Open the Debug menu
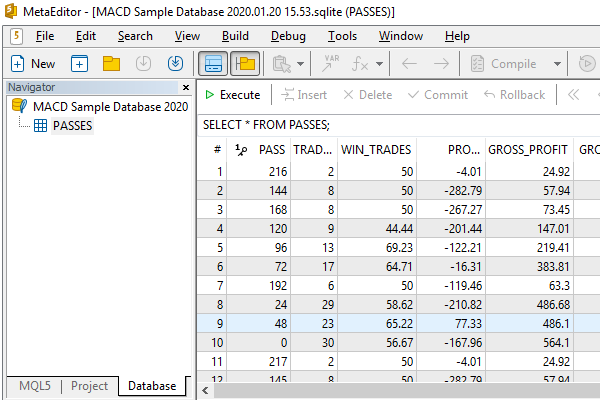 289,36
